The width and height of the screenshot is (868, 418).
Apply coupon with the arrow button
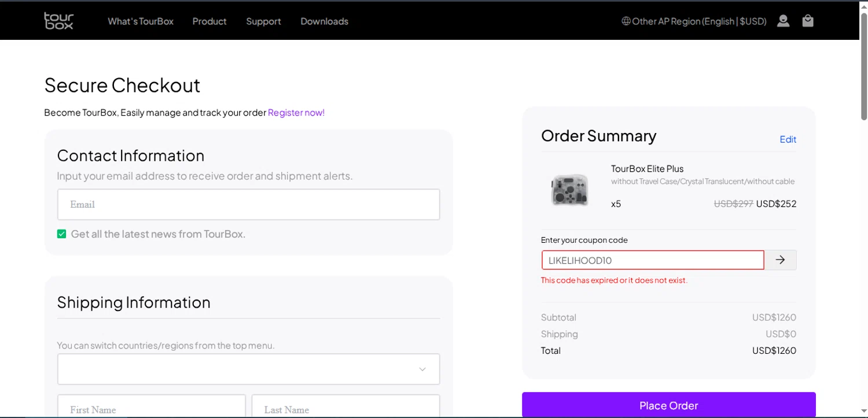click(780, 260)
